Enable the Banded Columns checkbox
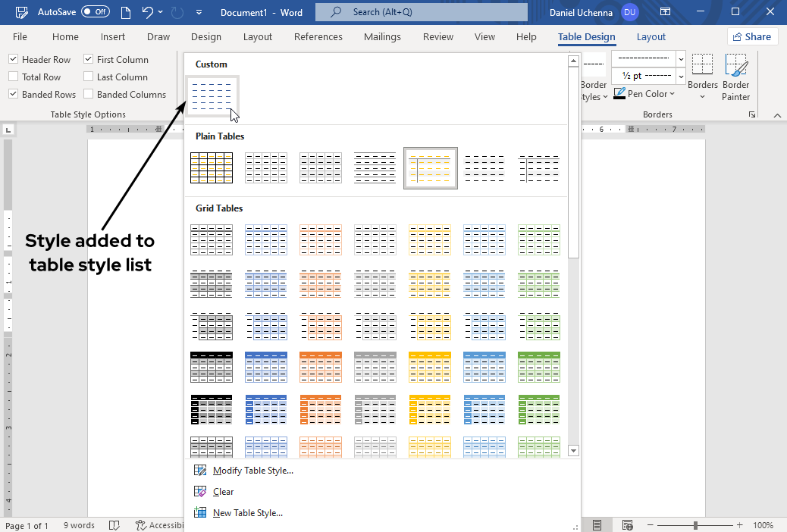The image size is (787, 532). [89, 95]
